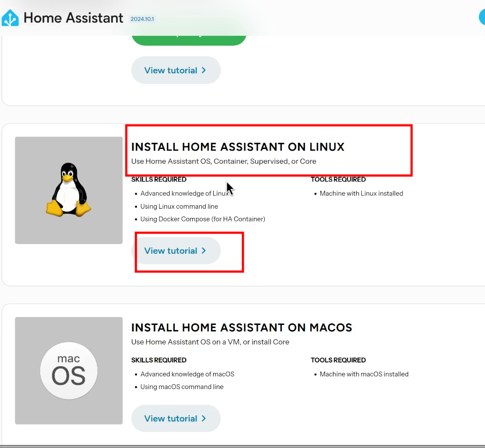Open View tutorial under Install on macOS
The image size is (485, 448).
point(176,418)
